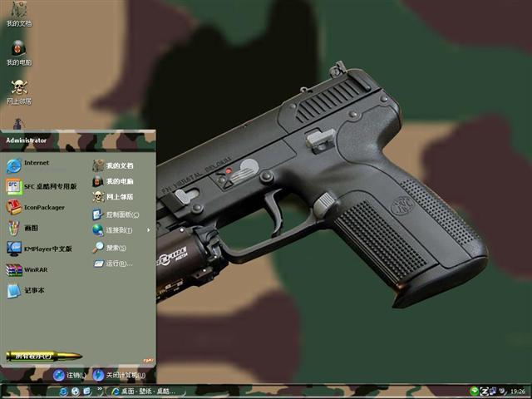Click the volume tray icon
The image size is (532, 399).
503,392
